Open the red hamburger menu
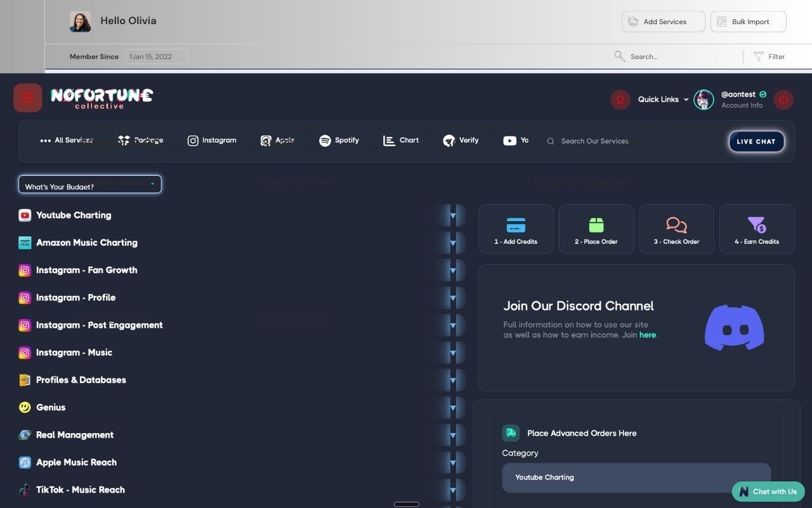 tap(28, 98)
